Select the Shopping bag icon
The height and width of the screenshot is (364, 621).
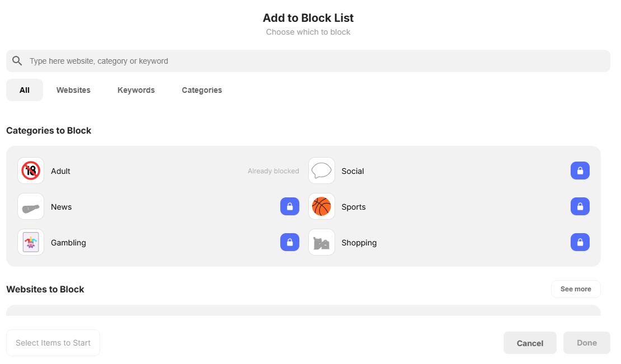[x=321, y=242]
